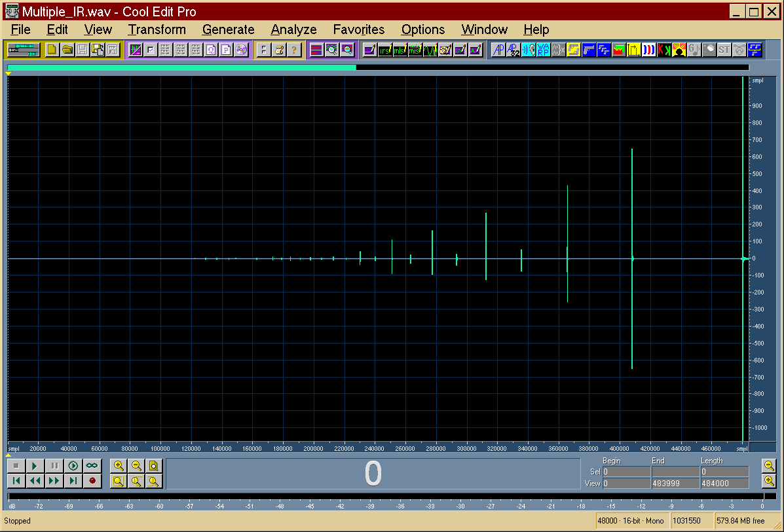Screen dimensions: 784x532
Task: Click the Save floppy disk icon
Action: pyautogui.click(x=83, y=50)
